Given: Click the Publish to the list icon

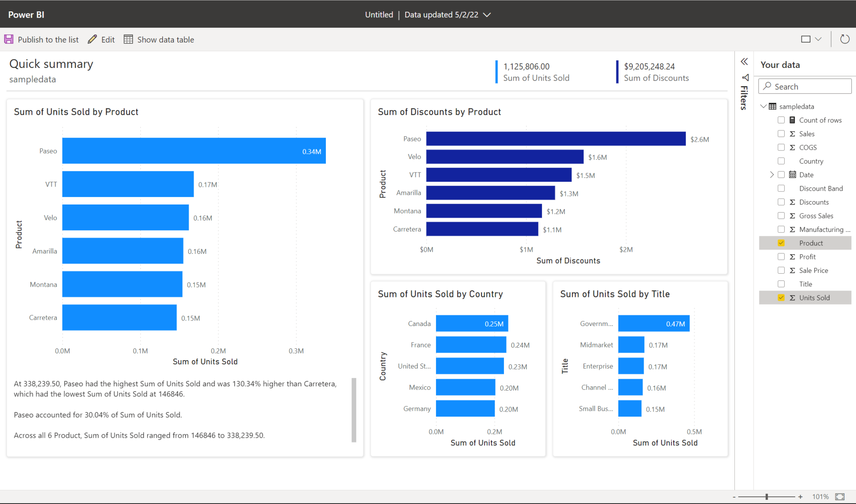Looking at the screenshot, I should click(x=8, y=40).
